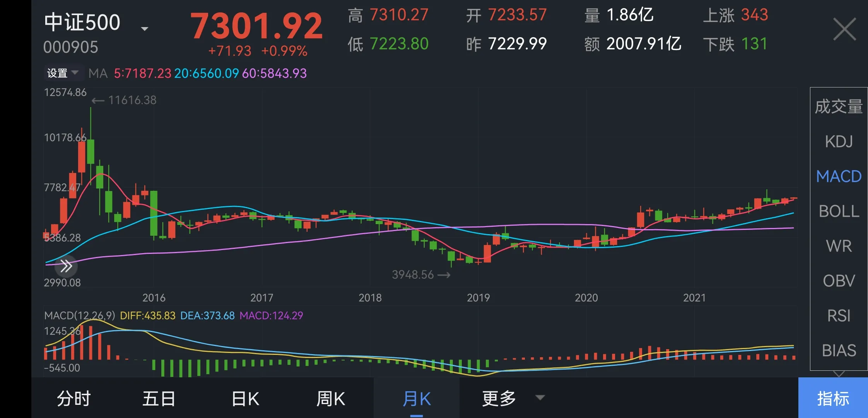Tap the 上涨 343 advancers count

coord(735,15)
